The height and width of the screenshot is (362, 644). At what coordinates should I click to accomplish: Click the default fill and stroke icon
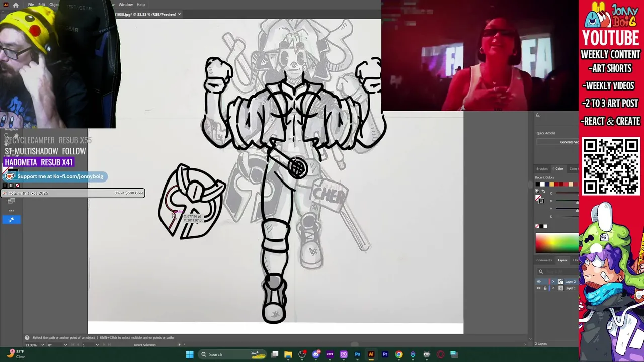click(x=537, y=192)
